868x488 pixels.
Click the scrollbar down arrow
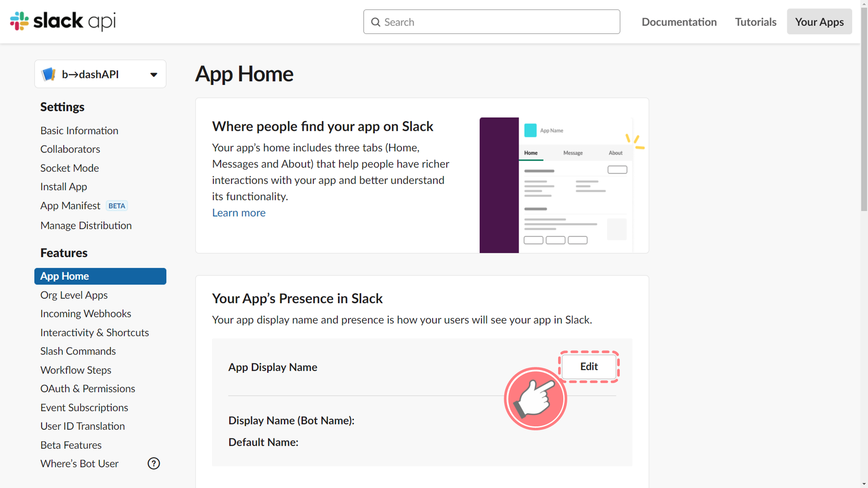864,484
